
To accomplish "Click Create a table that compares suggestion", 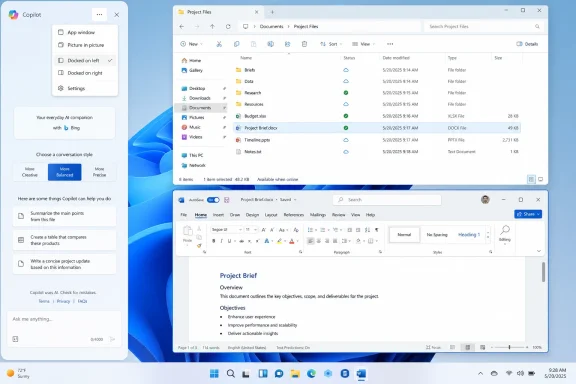I will pyautogui.click(x=65, y=240).
